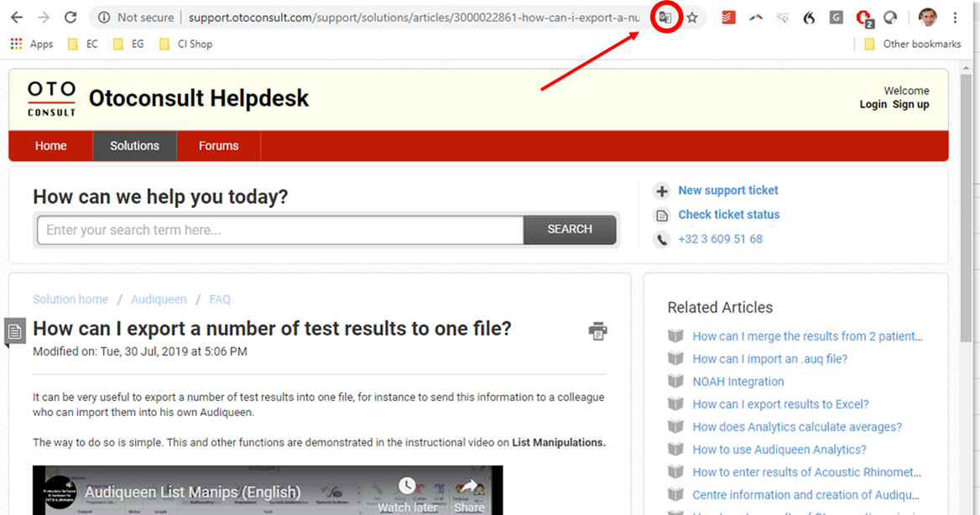Open the EG bookmark folder
Screen dimensions: 980x515
tap(128, 44)
